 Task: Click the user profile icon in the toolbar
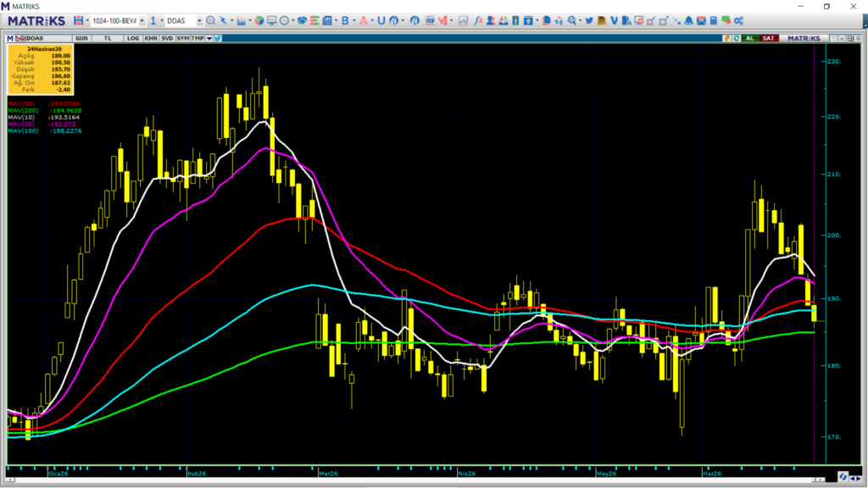(x=491, y=20)
